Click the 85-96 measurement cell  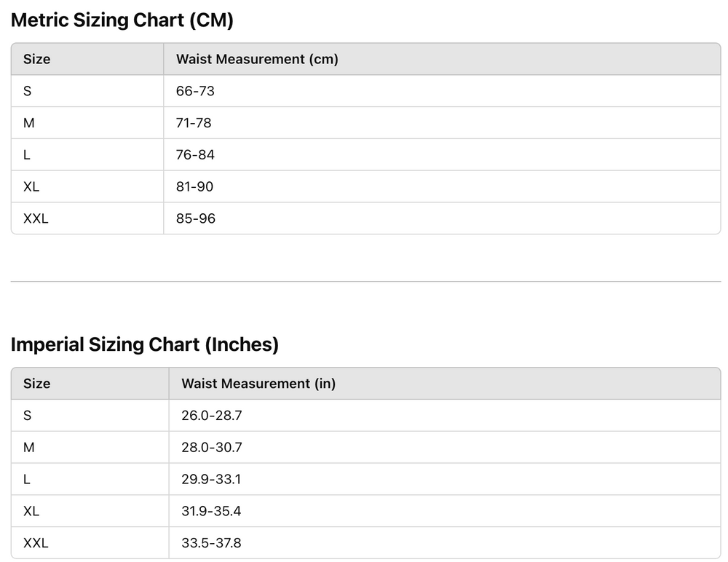(196, 218)
